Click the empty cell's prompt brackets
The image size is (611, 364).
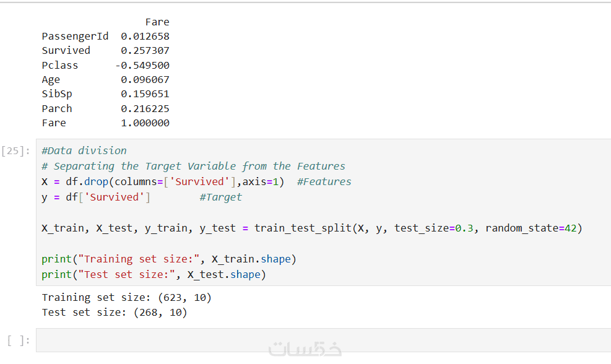[18, 340]
